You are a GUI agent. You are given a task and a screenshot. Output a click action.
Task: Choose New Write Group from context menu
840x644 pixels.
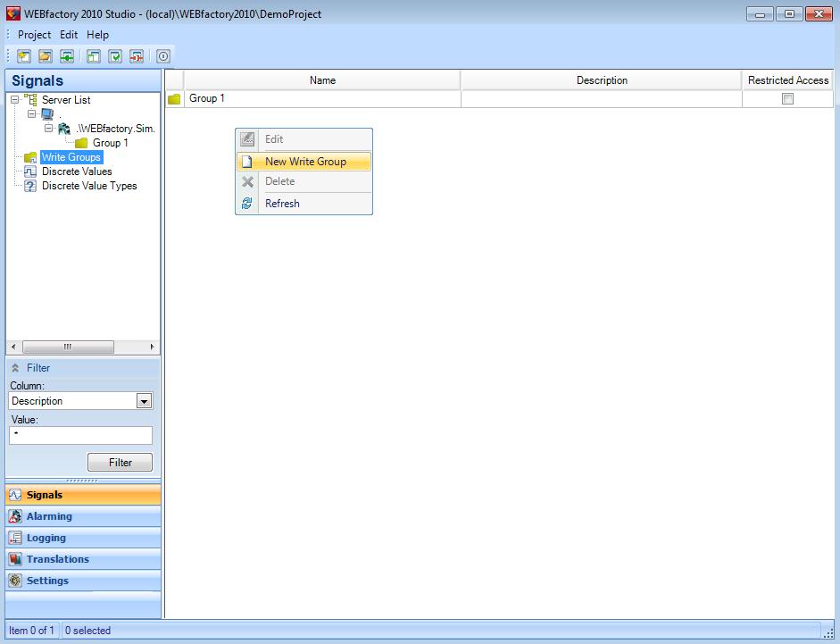pyautogui.click(x=304, y=162)
